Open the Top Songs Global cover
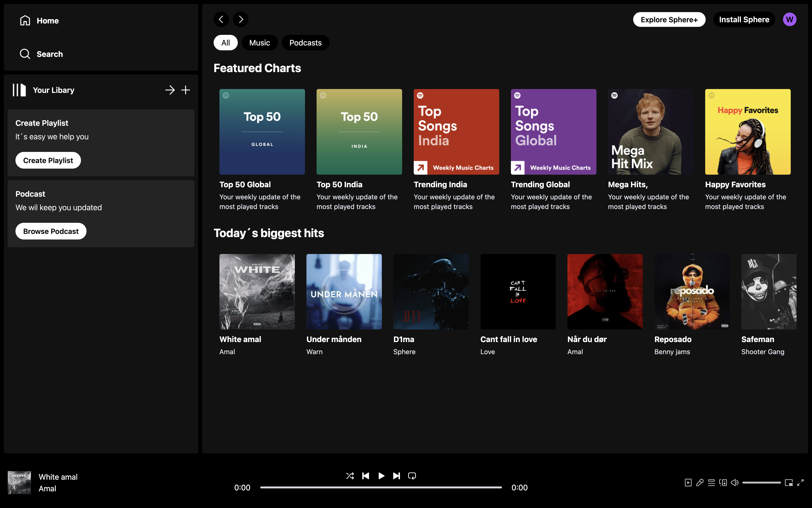This screenshot has height=508, width=812. tap(553, 132)
